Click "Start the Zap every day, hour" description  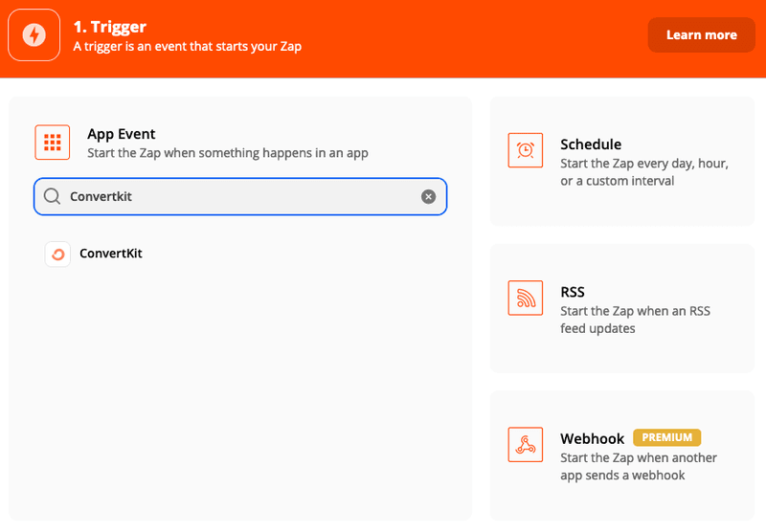(643, 172)
